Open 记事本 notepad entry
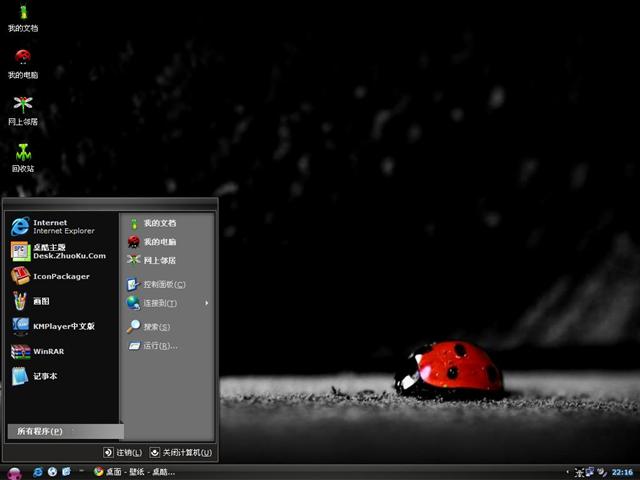Viewport: 640px width, 480px height. click(x=62, y=376)
